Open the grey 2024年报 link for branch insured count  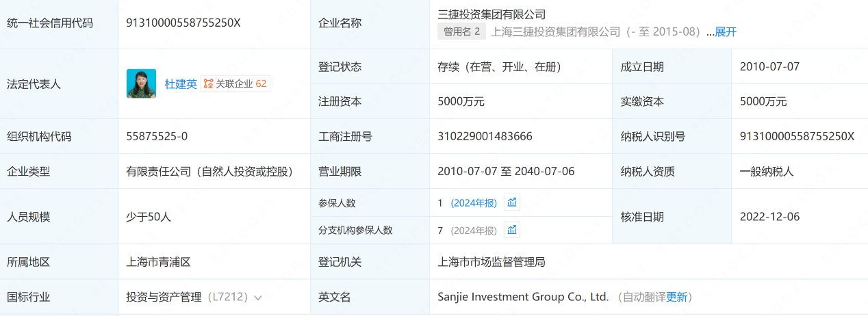tap(474, 231)
